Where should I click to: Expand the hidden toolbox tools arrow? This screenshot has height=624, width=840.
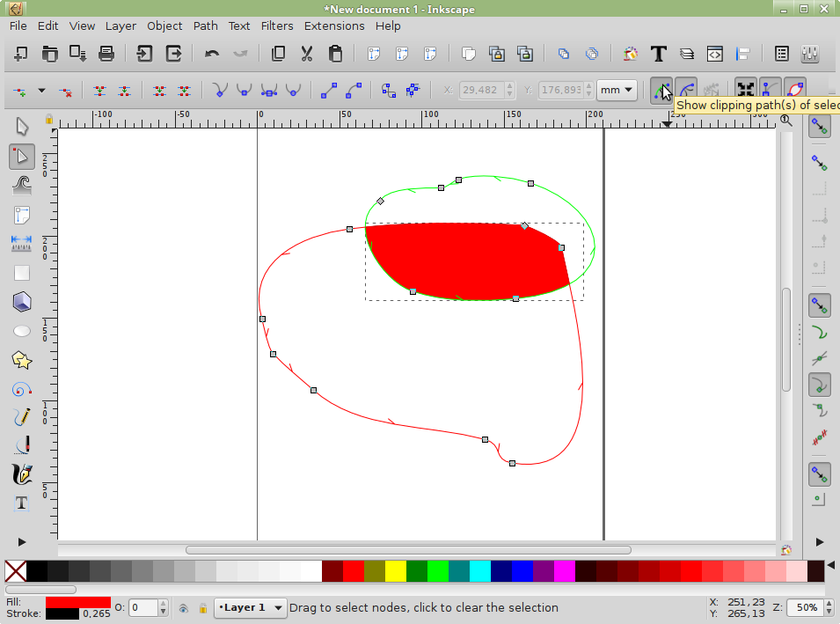click(x=22, y=541)
